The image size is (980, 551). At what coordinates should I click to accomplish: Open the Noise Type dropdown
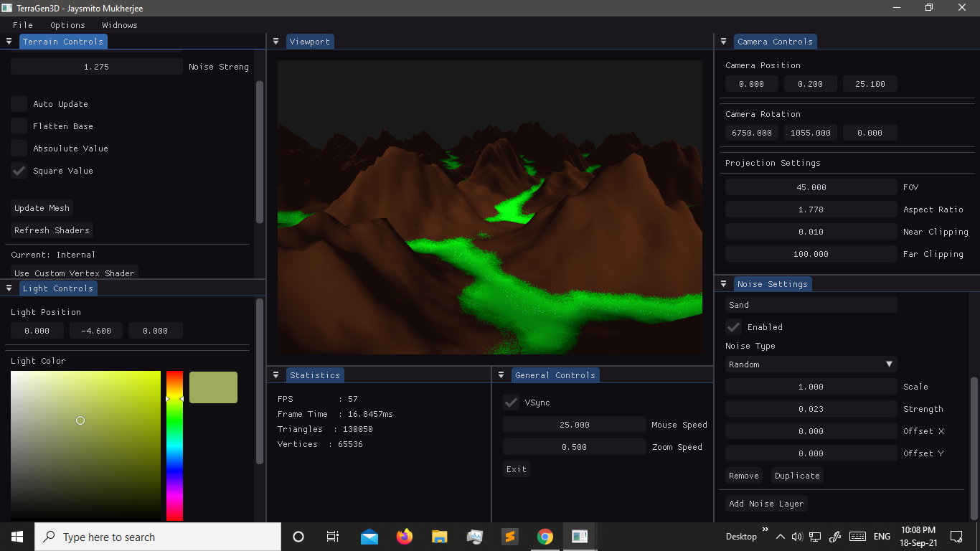coord(811,364)
